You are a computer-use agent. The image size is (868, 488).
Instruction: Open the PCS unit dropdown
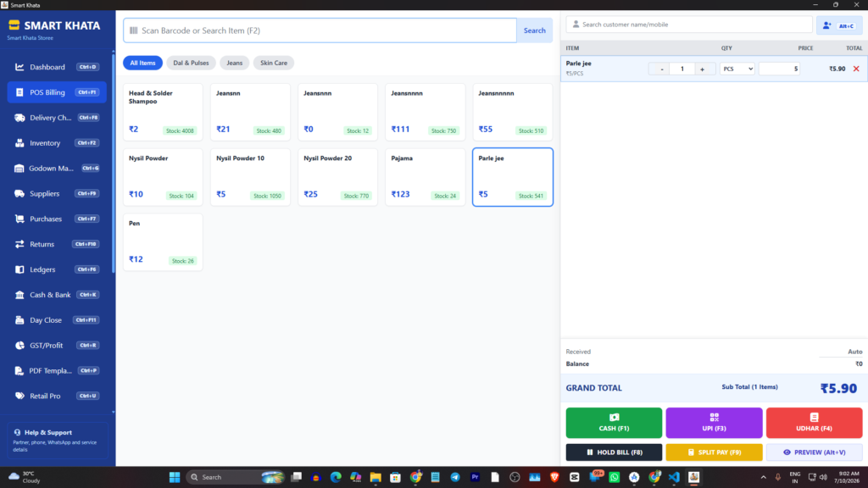(x=737, y=69)
